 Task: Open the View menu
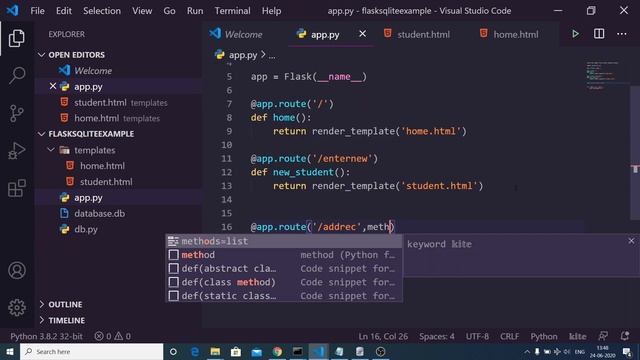coord(142,11)
